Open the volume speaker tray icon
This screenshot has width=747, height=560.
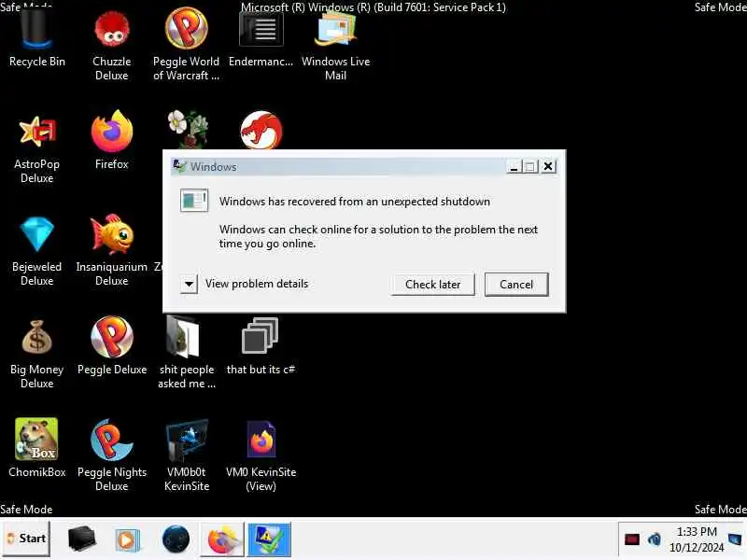pyautogui.click(x=655, y=539)
